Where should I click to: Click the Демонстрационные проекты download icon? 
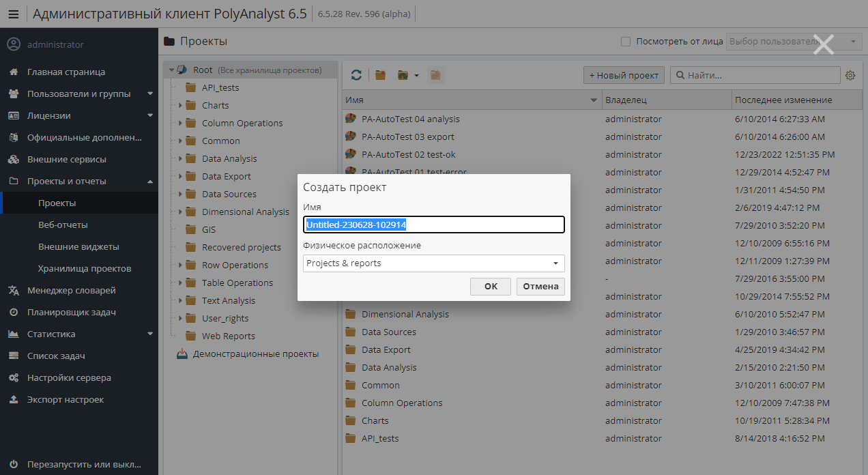tap(182, 354)
